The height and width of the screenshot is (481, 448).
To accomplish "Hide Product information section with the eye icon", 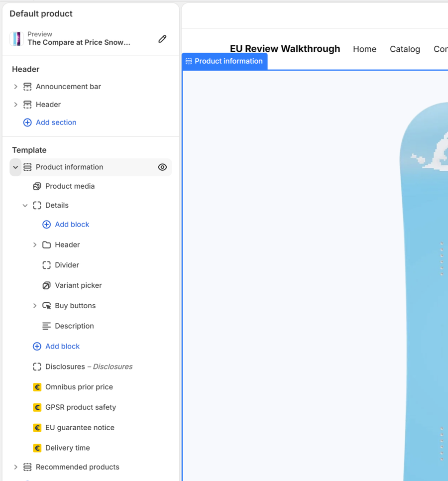I will point(162,167).
